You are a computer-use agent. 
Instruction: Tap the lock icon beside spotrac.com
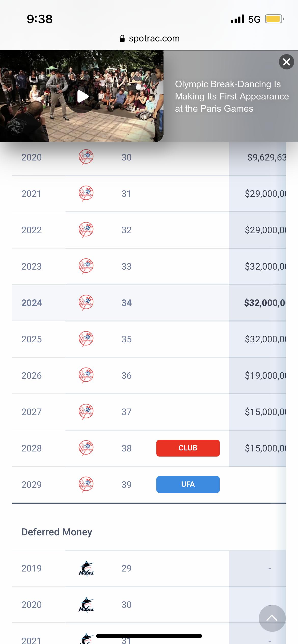[122, 38]
